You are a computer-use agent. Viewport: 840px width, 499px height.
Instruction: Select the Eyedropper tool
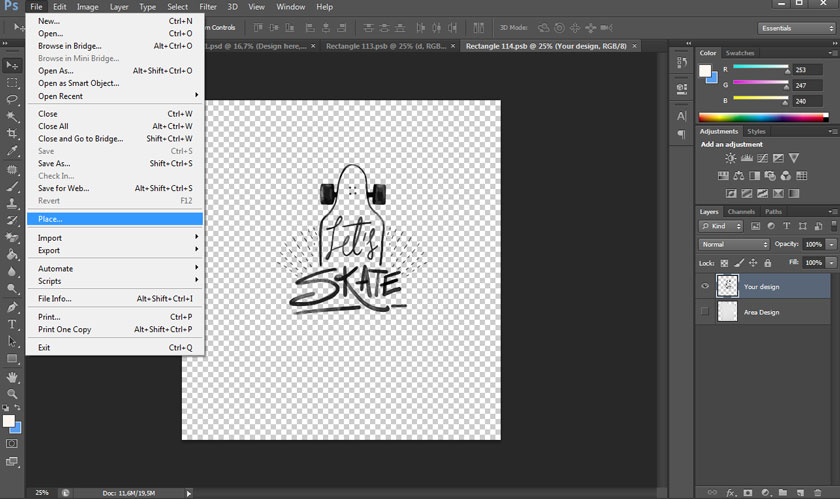tap(13, 150)
